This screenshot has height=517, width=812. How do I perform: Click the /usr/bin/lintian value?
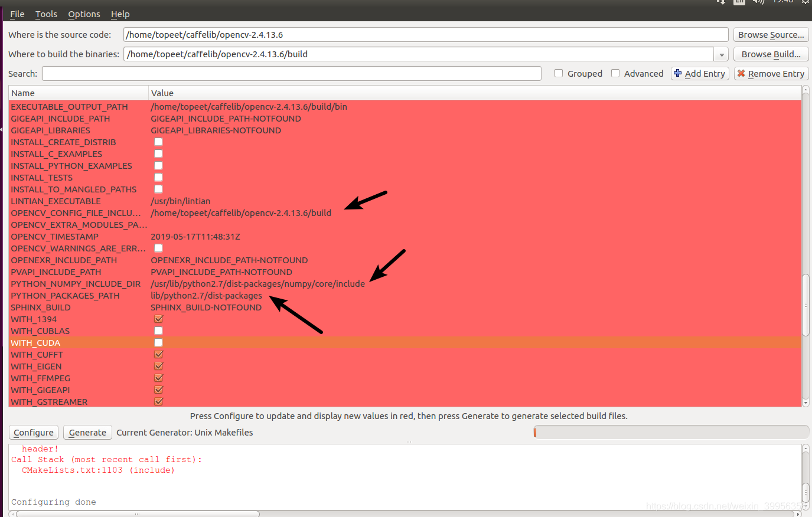coord(181,201)
